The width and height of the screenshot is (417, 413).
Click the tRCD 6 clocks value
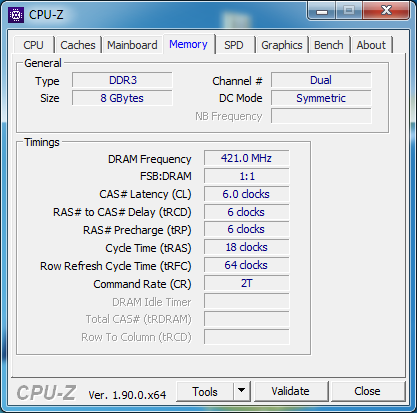click(x=247, y=212)
